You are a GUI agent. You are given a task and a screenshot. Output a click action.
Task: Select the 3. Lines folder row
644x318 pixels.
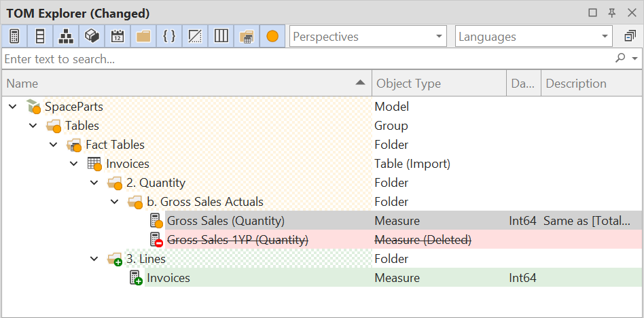(x=146, y=259)
